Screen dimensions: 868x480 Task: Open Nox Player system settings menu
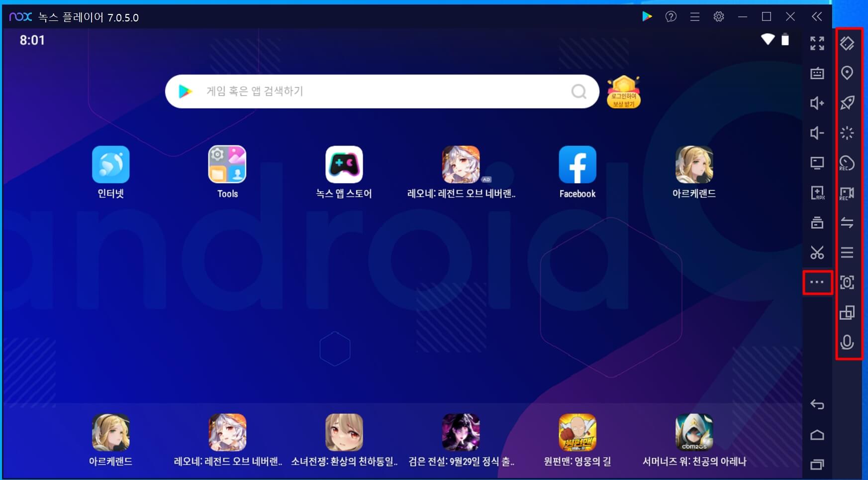point(719,16)
